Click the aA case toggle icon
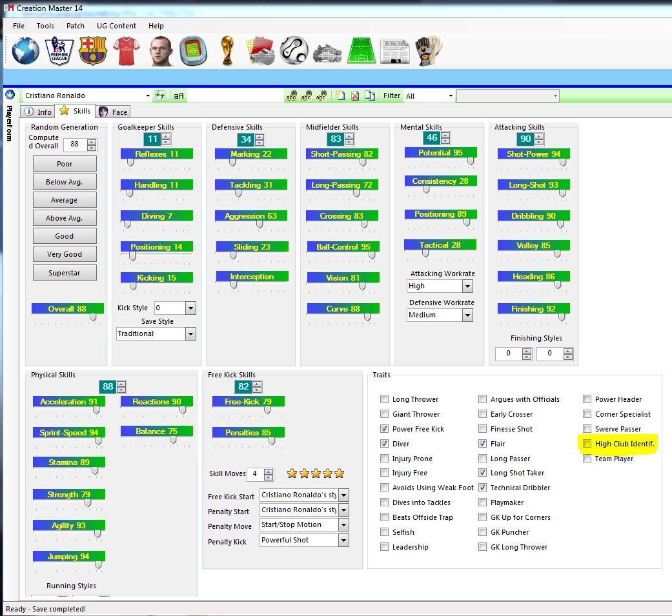672x616 pixels. (x=179, y=96)
